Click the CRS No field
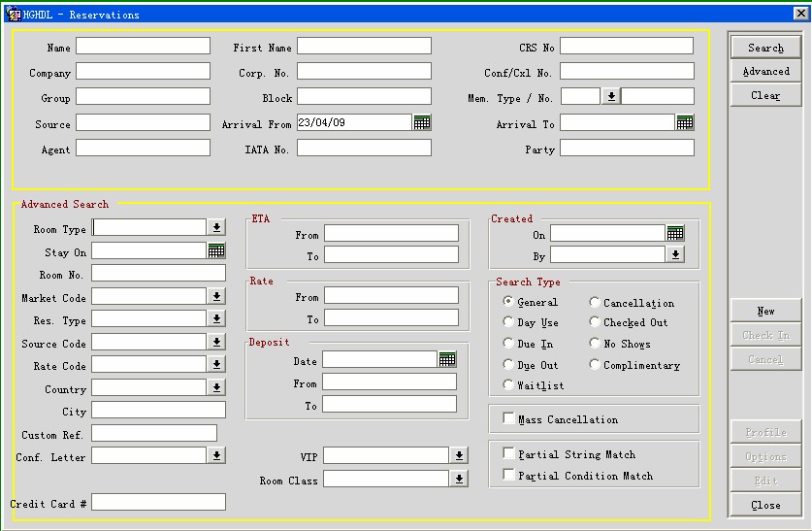The width and height of the screenshot is (812, 531). coord(627,46)
